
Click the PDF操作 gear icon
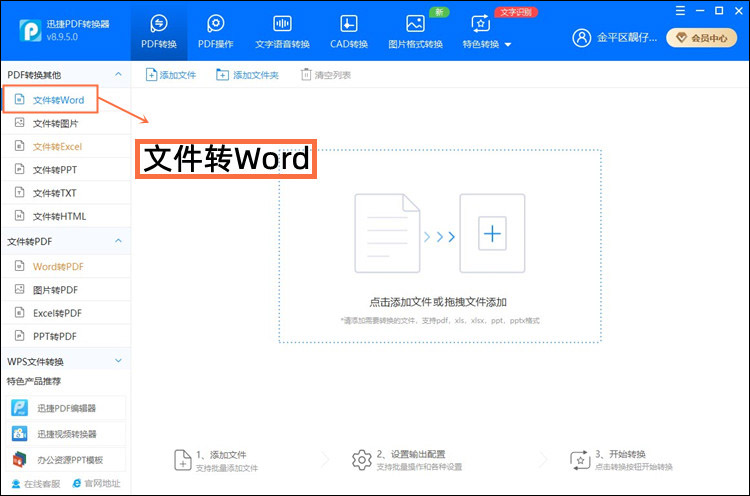click(x=216, y=23)
